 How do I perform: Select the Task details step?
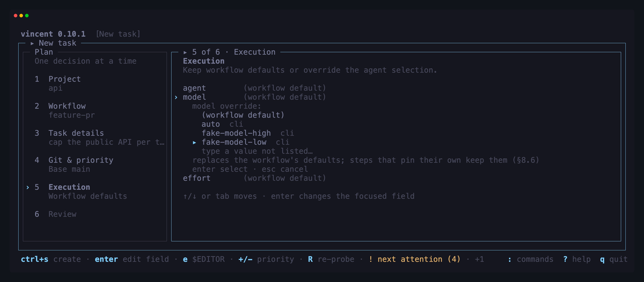[x=76, y=133]
